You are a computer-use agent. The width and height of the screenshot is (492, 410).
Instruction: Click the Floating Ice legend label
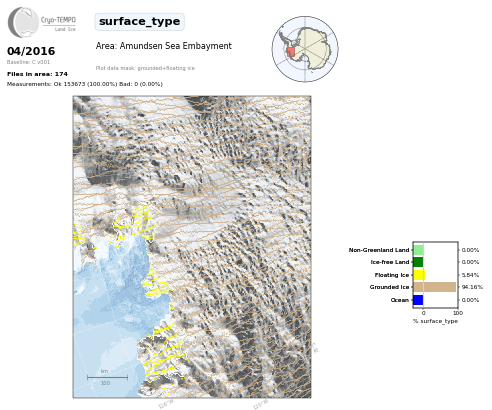click(x=392, y=275)
